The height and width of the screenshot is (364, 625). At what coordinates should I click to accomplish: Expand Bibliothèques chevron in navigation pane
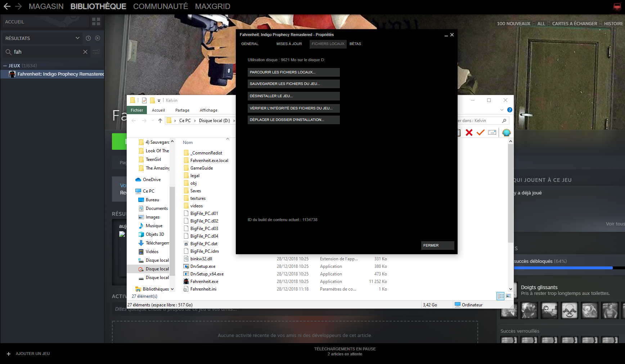[172, 289]
